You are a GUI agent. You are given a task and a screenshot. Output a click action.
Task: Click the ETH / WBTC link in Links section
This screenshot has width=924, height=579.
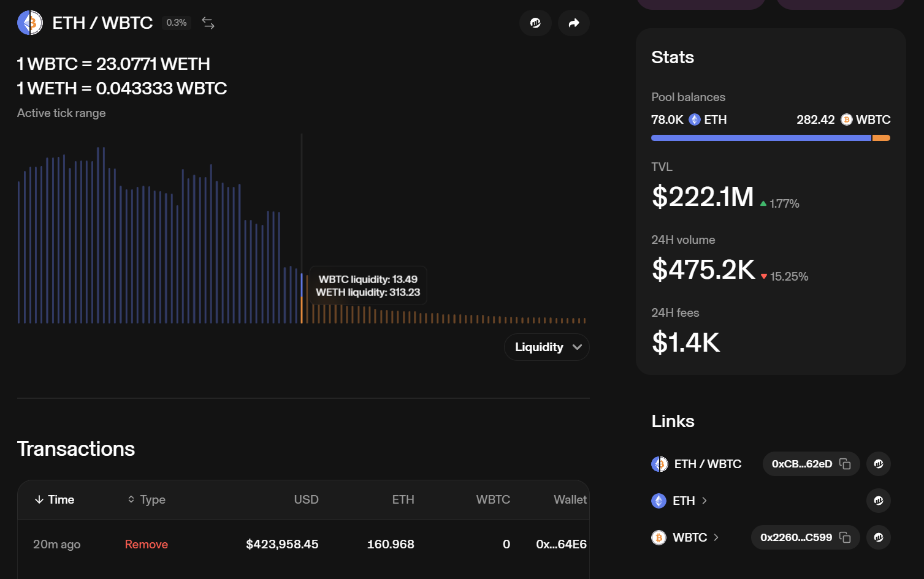point(708,464)
